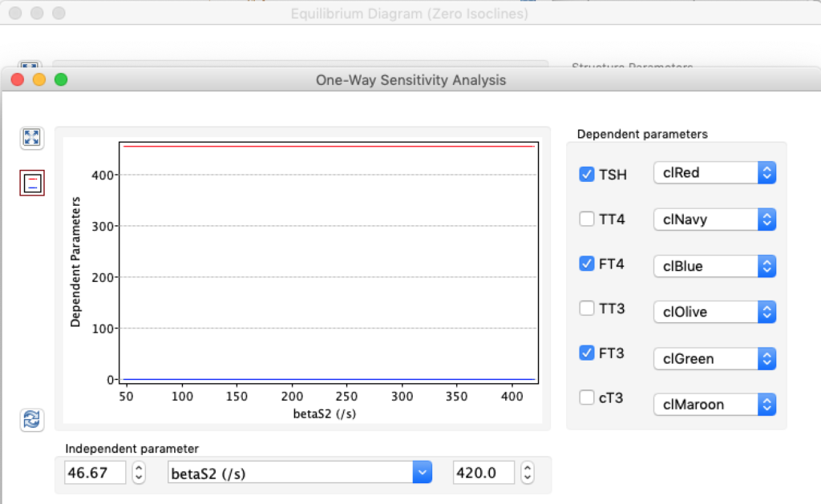Click the Dependent parameters heading
Viewport: 821px width, 504px height.
[x=642, y=134]
